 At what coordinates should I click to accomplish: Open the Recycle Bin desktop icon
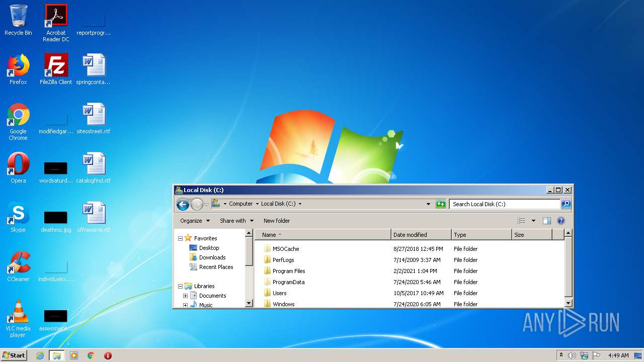18,20
